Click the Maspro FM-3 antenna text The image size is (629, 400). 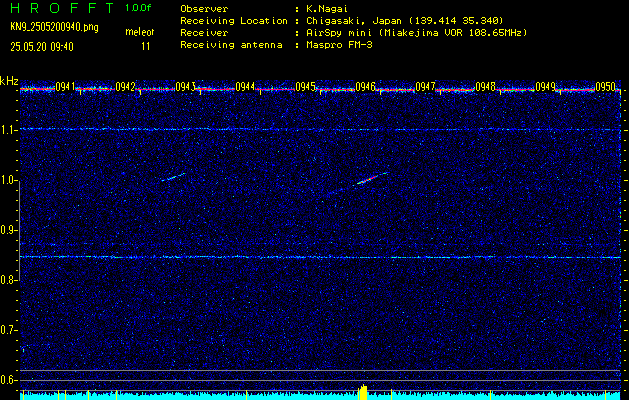click(339, 45)
